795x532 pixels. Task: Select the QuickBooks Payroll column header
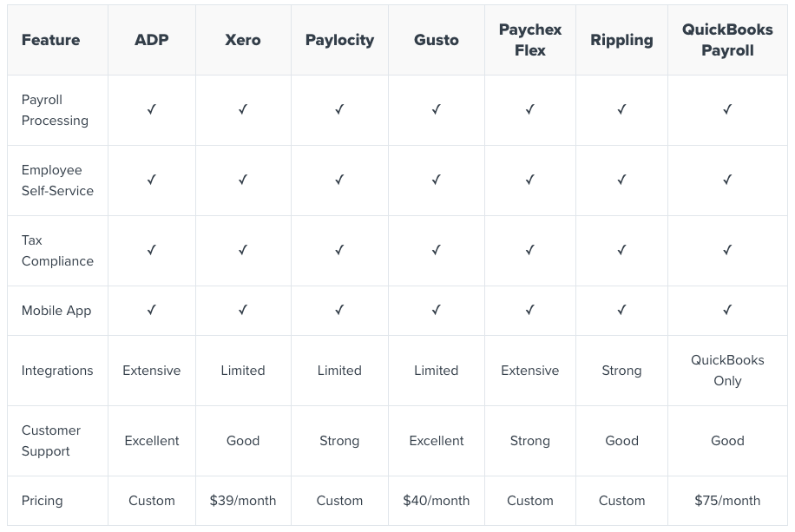pos(727,40)
